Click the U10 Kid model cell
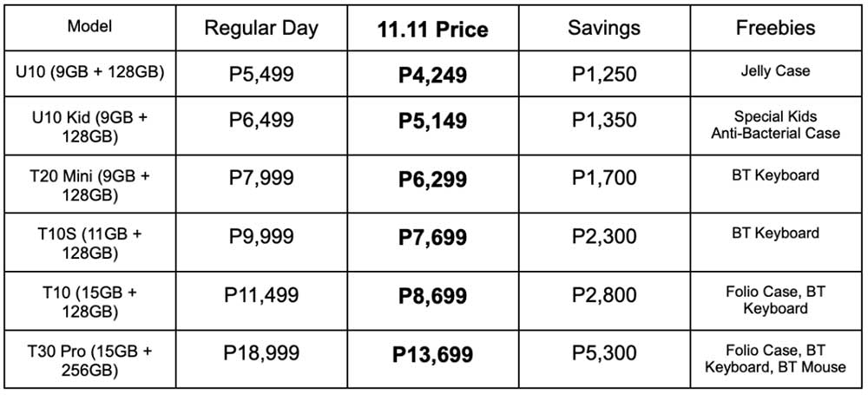Viewport: 868px width, 395px height. pyautogui.click(x=89, y=126)
